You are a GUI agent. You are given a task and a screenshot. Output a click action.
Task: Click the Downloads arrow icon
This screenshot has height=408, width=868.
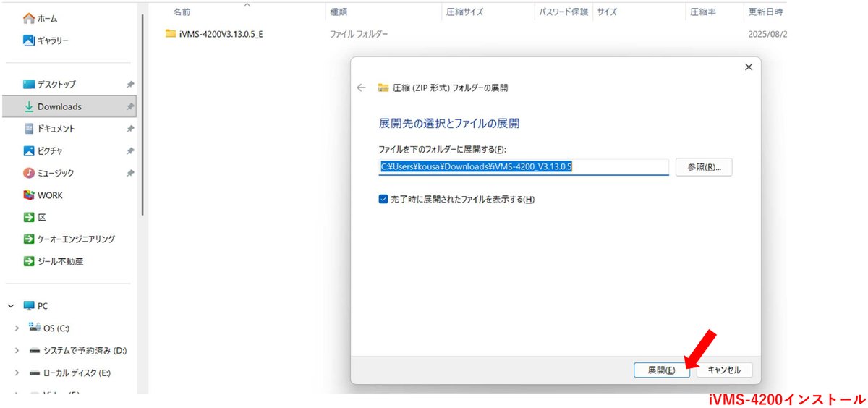[29, 106]
